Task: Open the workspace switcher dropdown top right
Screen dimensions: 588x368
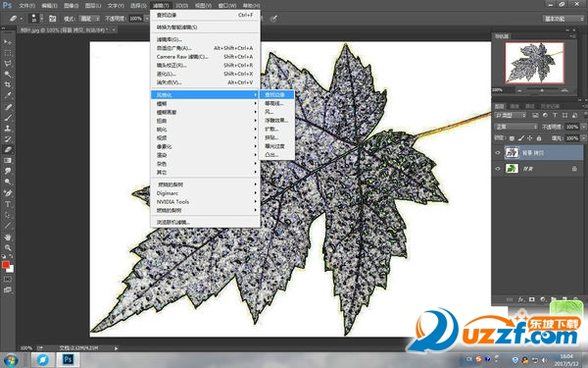Action: (563, 19)
